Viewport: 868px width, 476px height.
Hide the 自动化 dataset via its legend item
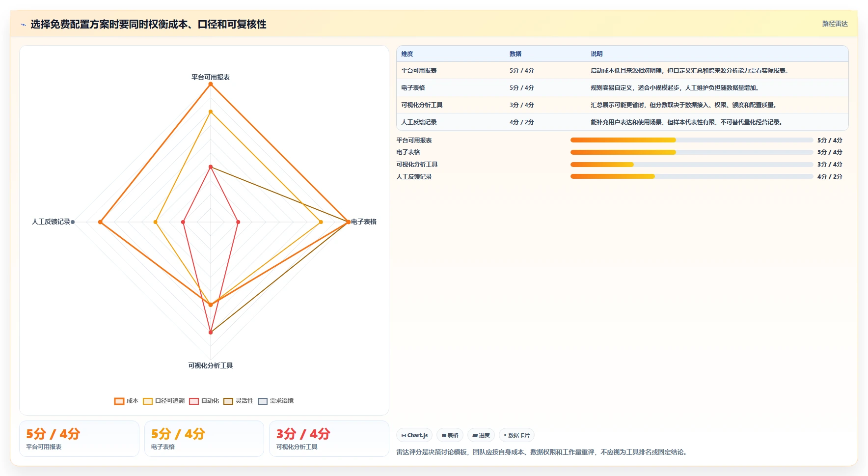204,401
